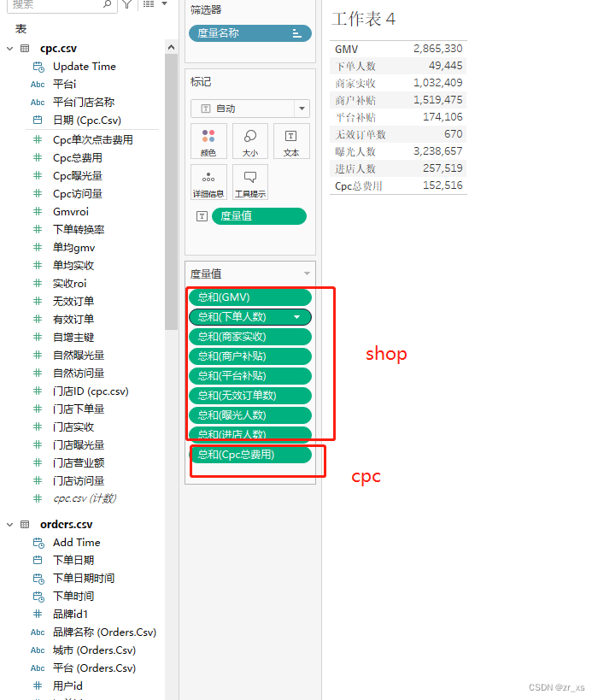
Task: Open the 详细信息 detail marks card
Action: (208, 182)
